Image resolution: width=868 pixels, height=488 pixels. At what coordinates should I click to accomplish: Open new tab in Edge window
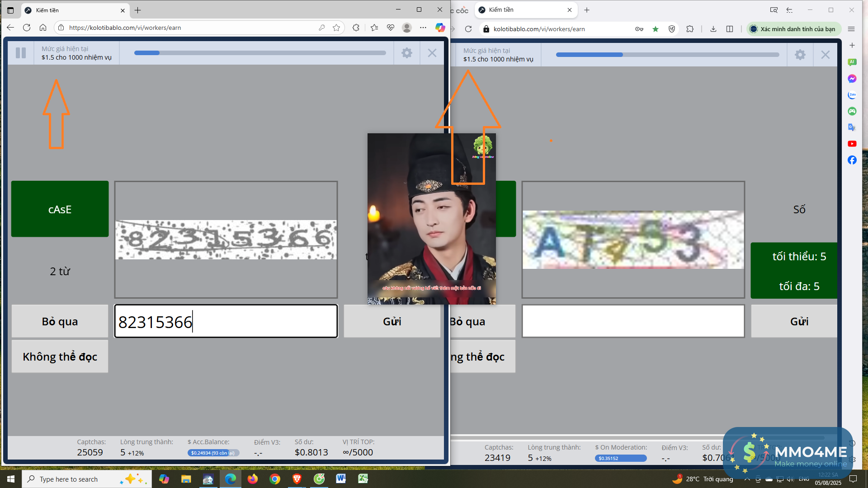click(138, 10)
